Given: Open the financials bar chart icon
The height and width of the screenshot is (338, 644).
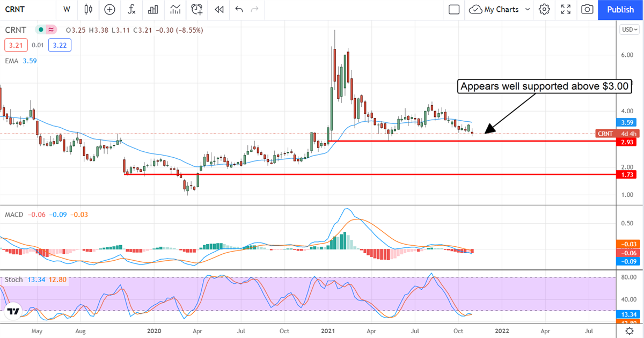Looking at the screenshot, I should 153,9.
